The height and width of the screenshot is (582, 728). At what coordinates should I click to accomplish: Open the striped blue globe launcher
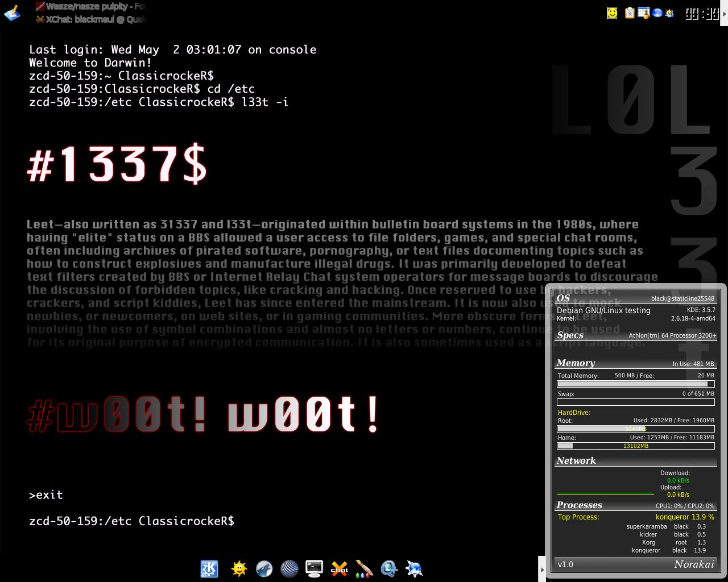pyautogui.click(x=289, y=568)
